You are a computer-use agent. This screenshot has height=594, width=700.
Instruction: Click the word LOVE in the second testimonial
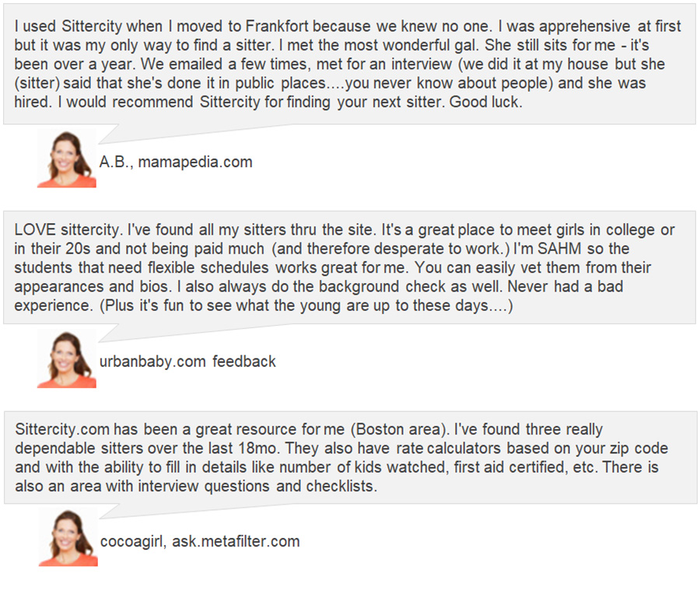point(35,230)
